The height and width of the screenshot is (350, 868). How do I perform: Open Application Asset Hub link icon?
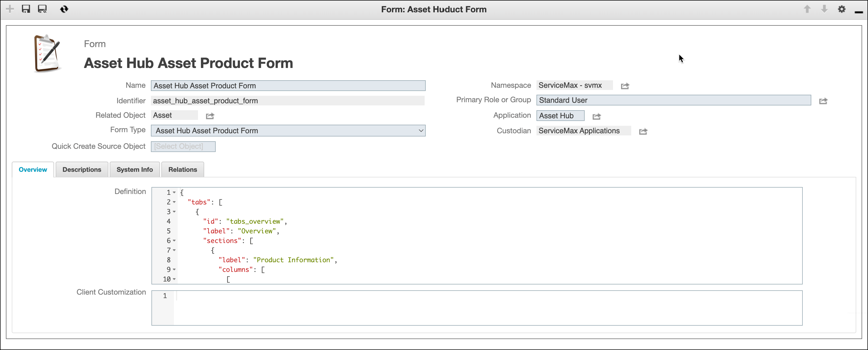597,116
